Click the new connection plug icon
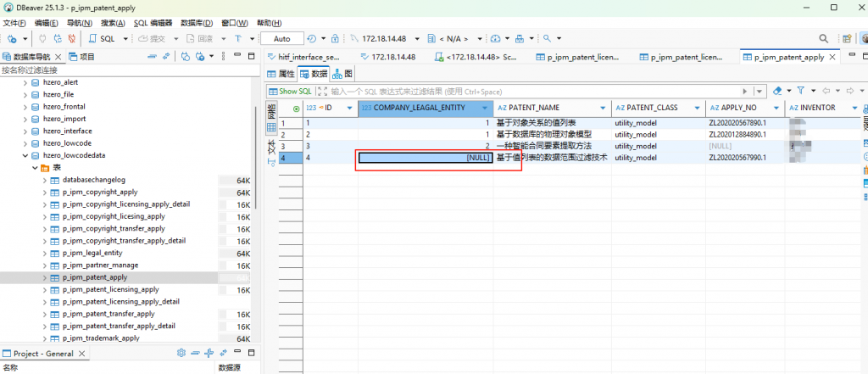 coord(13,38)
